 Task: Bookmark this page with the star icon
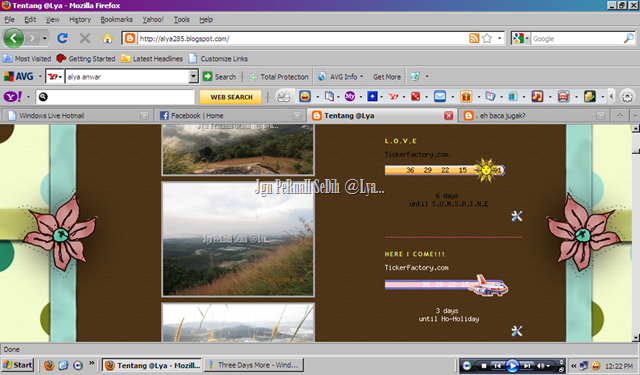(487, 38)
